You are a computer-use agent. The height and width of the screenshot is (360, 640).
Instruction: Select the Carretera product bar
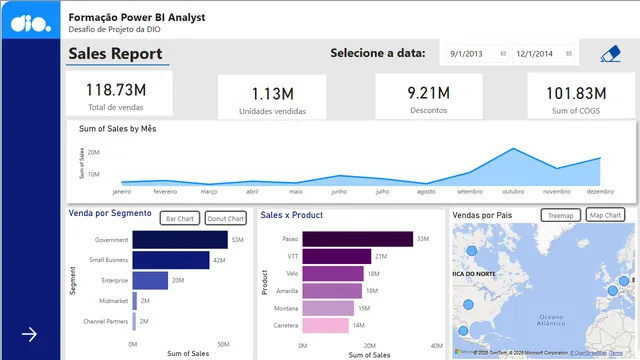[325, 326]
